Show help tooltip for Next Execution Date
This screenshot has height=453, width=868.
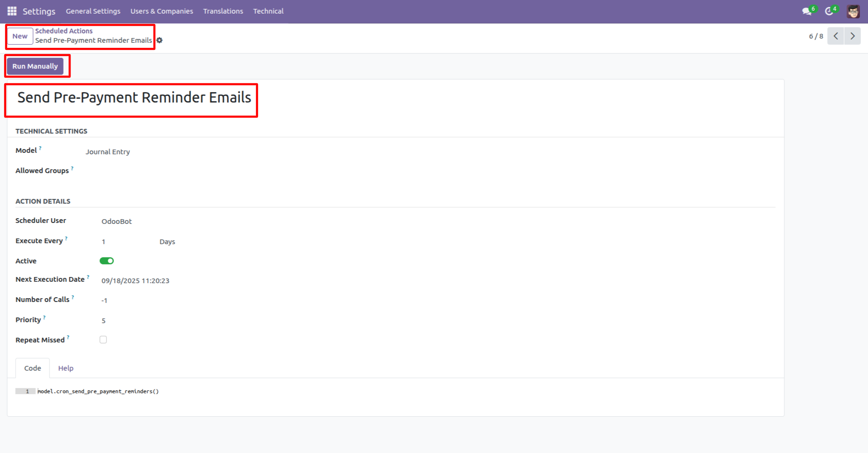tap(88, 277)
